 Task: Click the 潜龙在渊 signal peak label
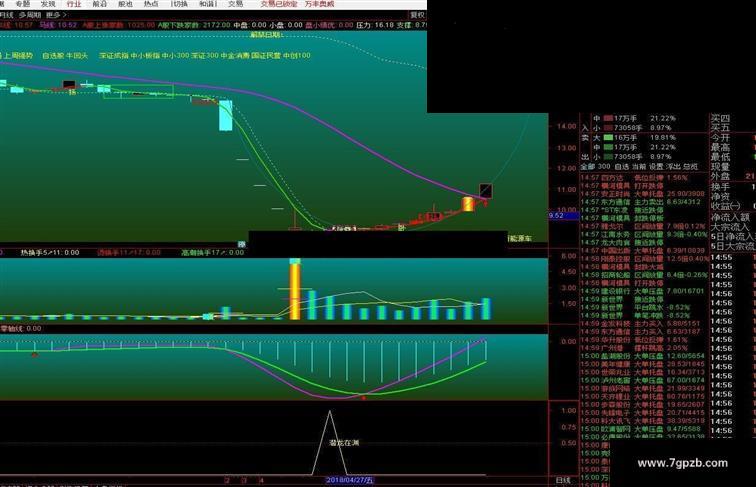(x=344, y=443)
